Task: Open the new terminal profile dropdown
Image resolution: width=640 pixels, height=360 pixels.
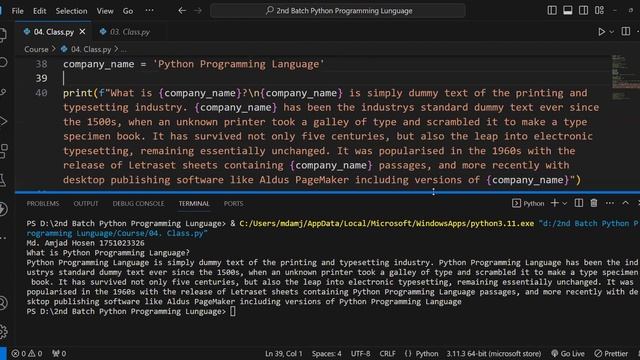Action: [564, 203]
